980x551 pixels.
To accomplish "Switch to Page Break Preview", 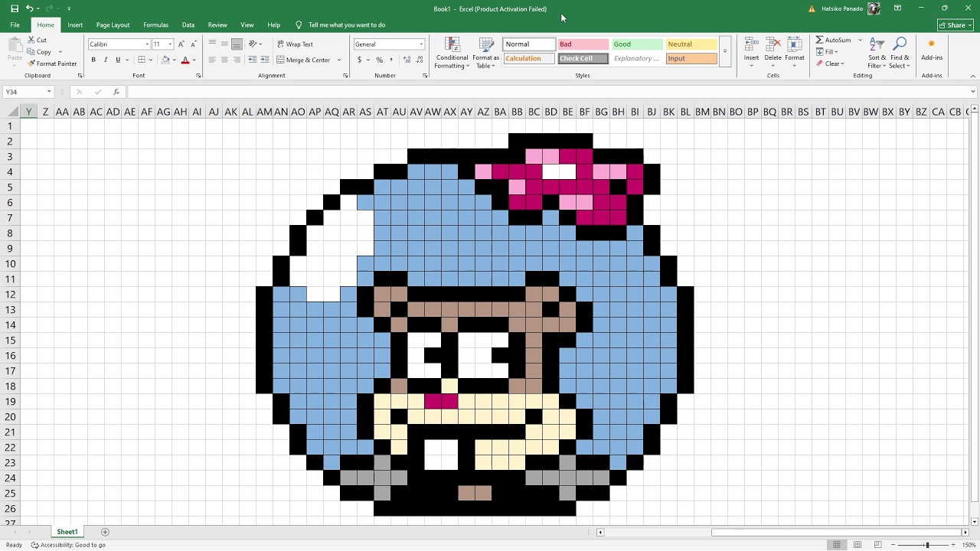I will pos(877,545).
